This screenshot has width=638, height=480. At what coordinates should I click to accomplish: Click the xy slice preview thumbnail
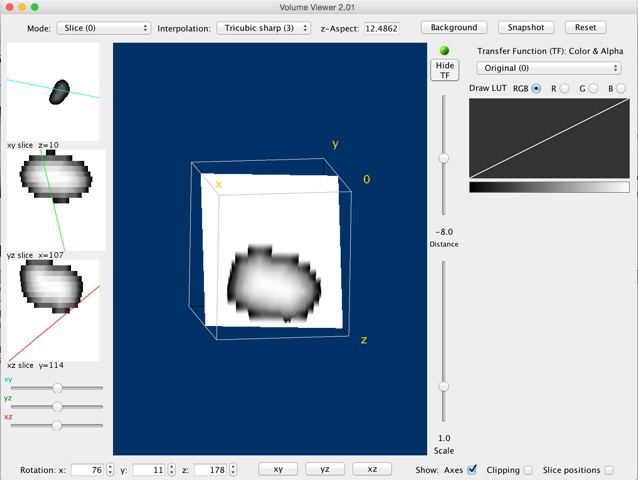(55, 90)
